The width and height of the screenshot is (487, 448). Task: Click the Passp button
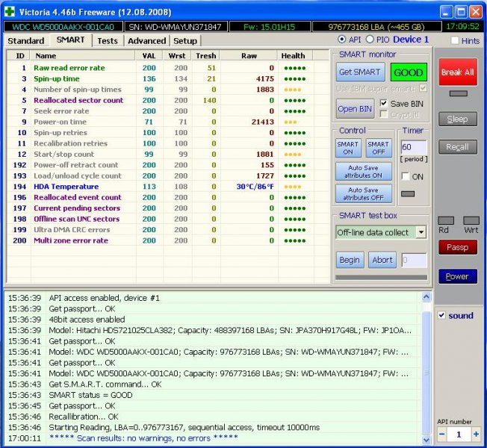tap(457, 247)
